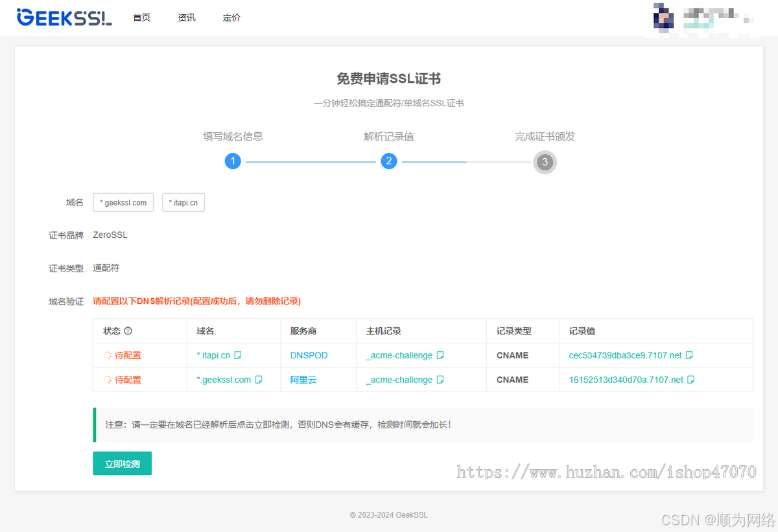Click the 立即检测 button
This screenshot has width=778, height=532.
(x=123, y=463)
